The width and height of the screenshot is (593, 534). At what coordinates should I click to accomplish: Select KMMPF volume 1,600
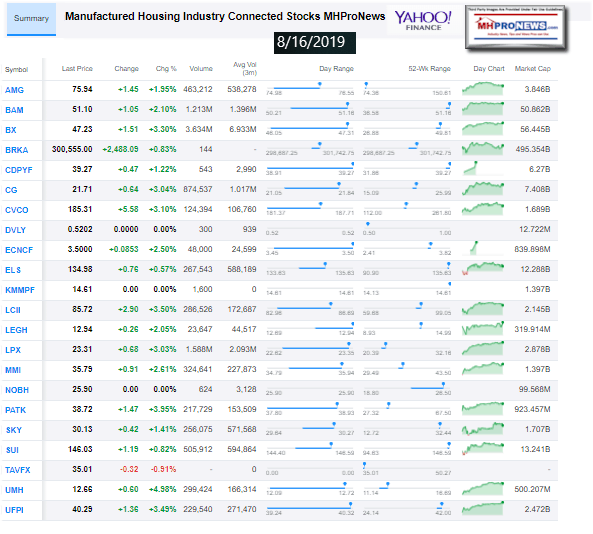[203, 289]
